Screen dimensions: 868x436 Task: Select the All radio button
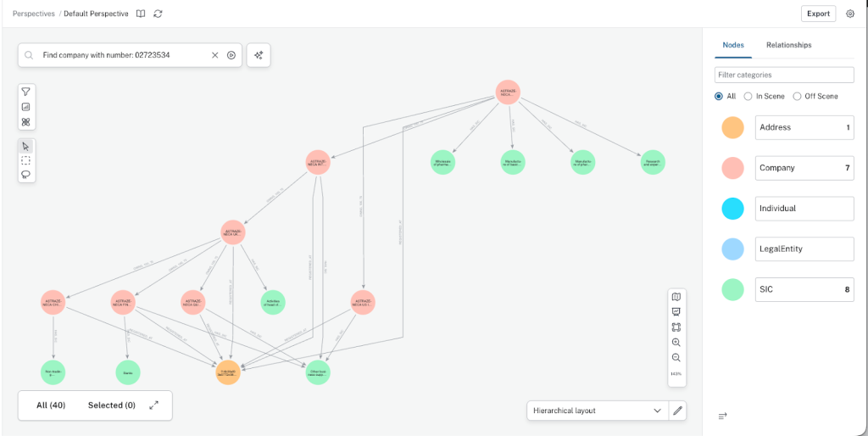tap(719, 97)
